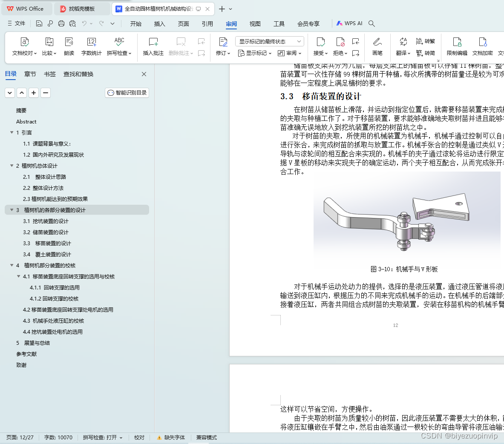Click the undo arrow icon
Image resolution: width=504 pixels, height=444 pixels.
(84, 23)
